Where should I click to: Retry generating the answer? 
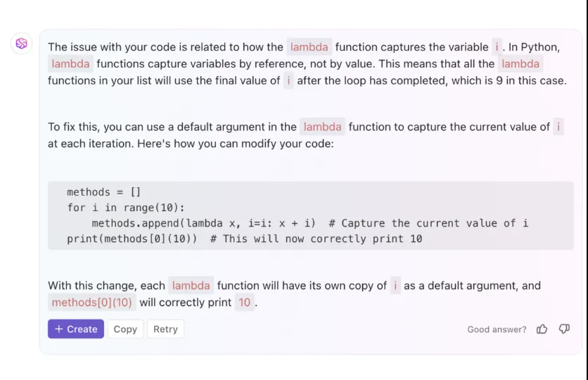(165, 329)
